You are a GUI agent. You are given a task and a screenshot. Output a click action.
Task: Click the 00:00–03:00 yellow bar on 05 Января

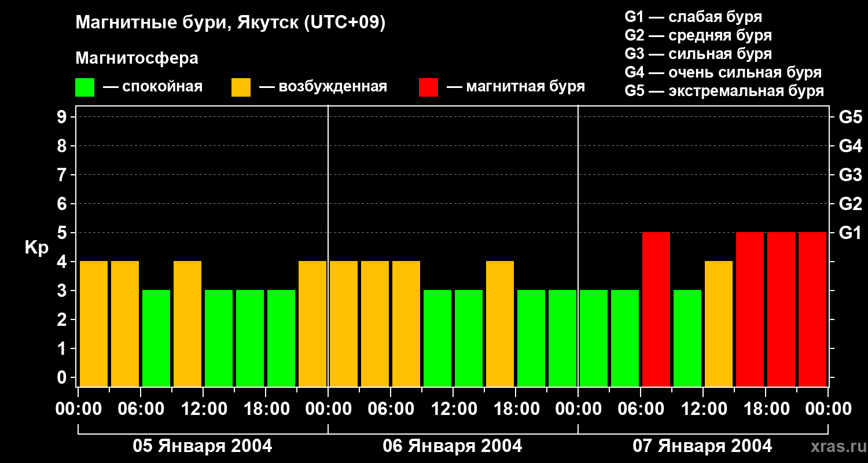click(x=94, y=324)
